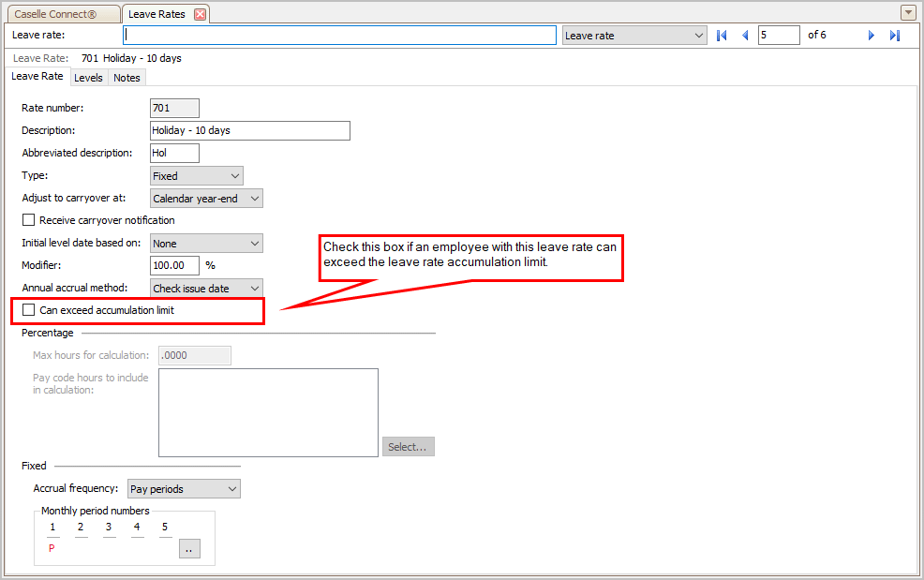Expand the Type dropdown
Image resolution: width=924 pixels, height=580 pixels.
click(196, 175)
